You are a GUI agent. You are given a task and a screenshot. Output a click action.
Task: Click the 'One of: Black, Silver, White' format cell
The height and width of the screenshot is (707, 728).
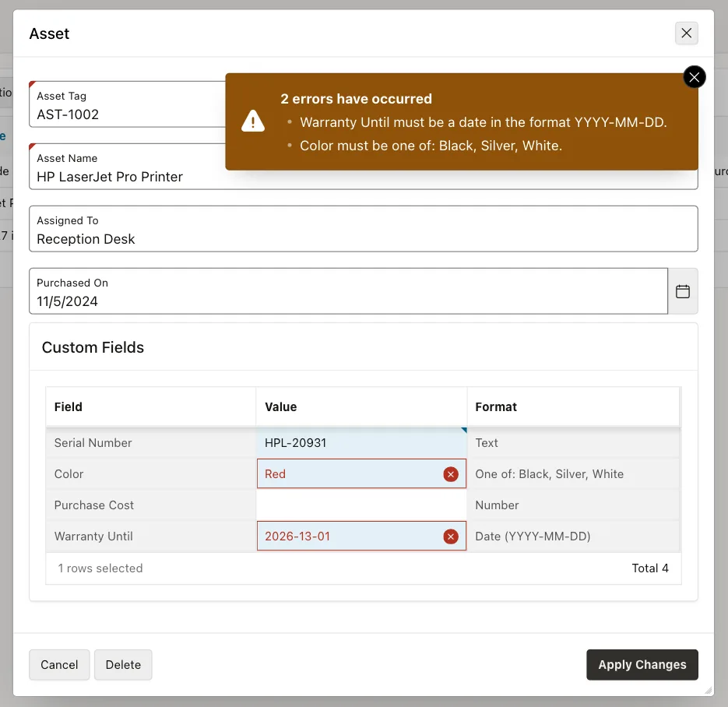(573, 474)
